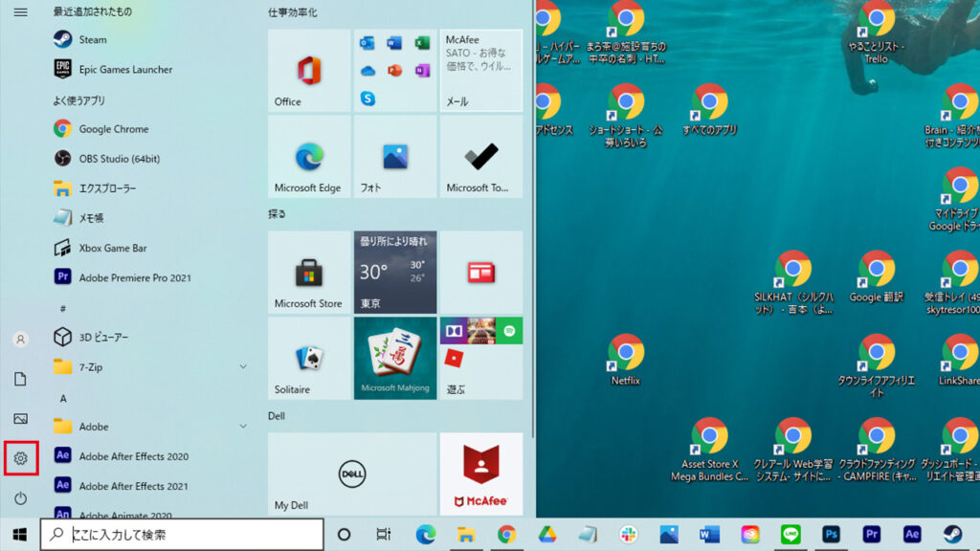Open Cortana circle on the taskbar
Screen dimensions: 980x551
[x=344, y=535]
